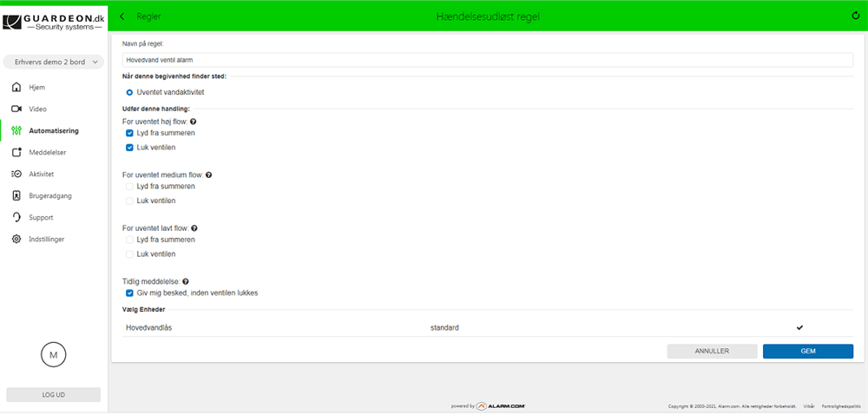Click the Aktivitet list icon
This screenshot has height=415, width=868.
[x=16, y=175]
